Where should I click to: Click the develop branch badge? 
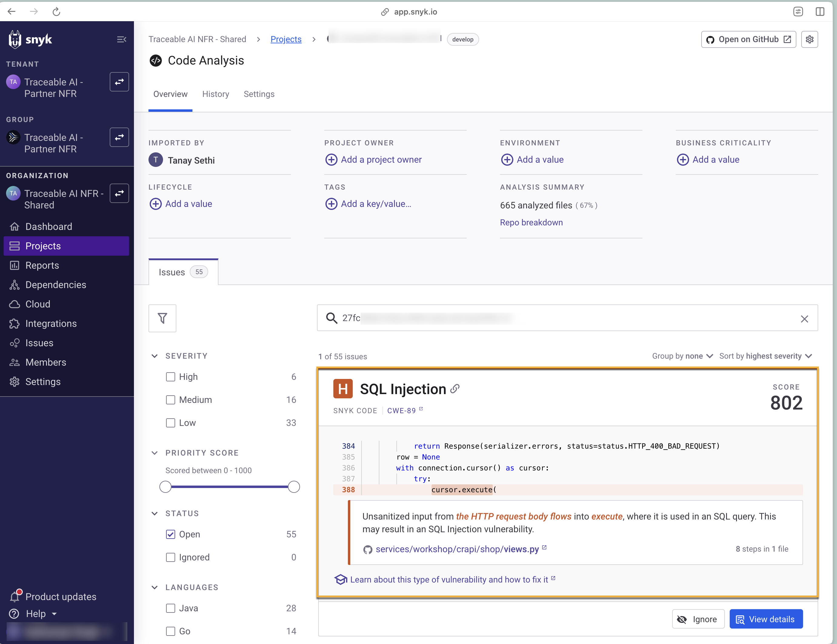coord(462,39)
